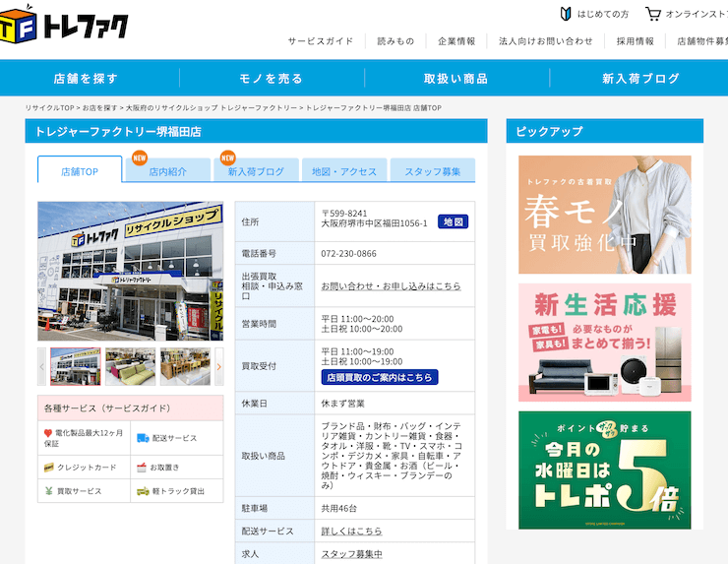
Task: Open 詳しくはこちら delivery service link
Action: [x=351, y=531]
